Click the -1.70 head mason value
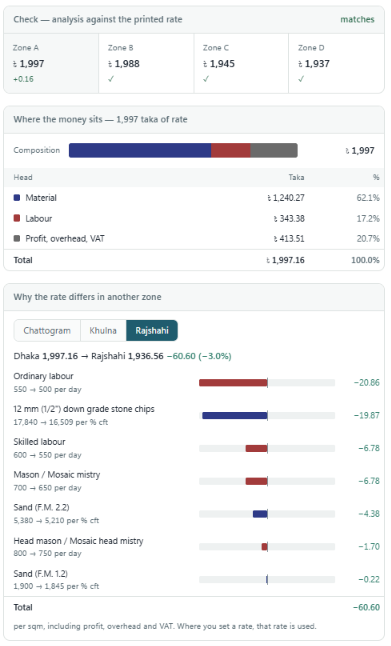The height and width of the screenshot is (646, 391). 369,547
